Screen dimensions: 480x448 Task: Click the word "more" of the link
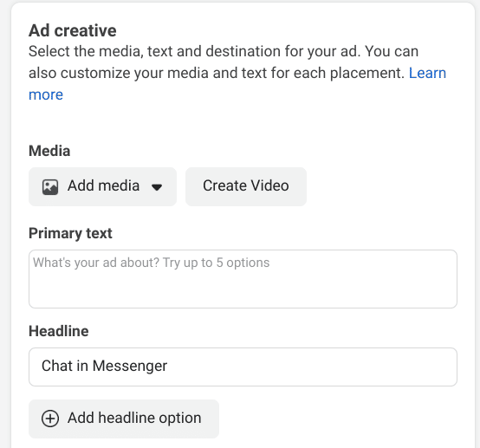point(46,95)
